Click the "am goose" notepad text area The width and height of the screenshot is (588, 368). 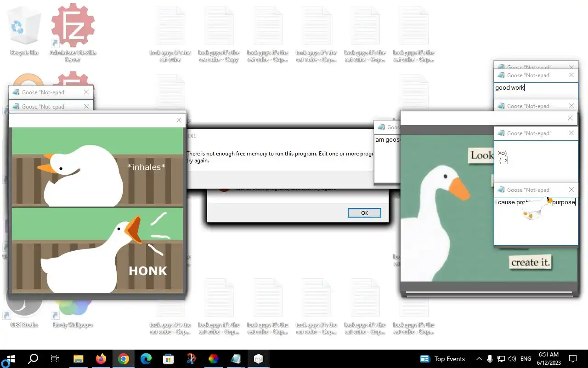(x=387, y=159)
